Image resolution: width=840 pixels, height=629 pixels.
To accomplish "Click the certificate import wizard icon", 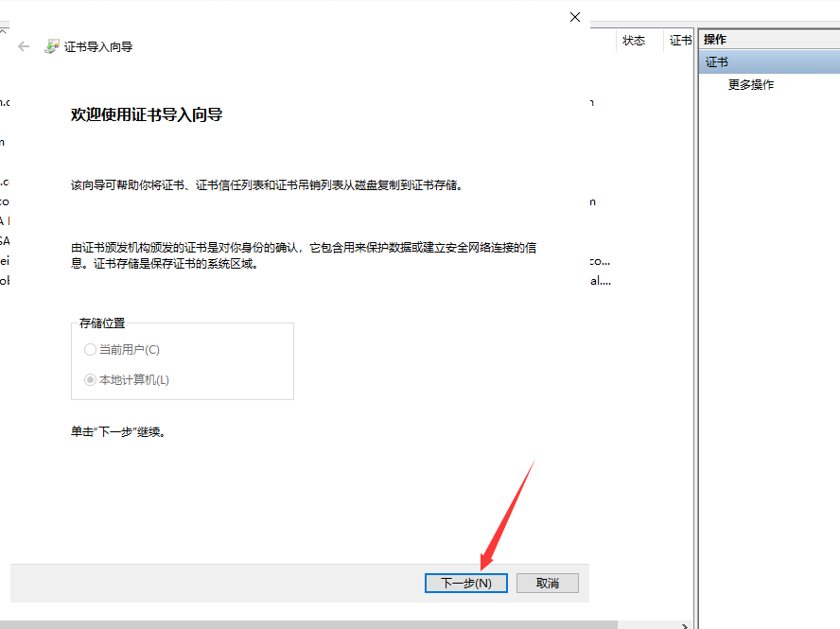I will (x=52, y=46).
